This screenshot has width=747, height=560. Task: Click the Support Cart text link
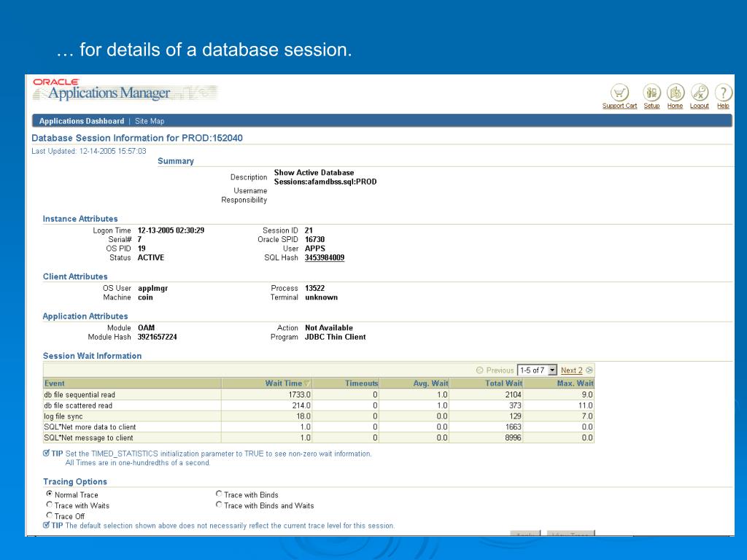[619, 106]
